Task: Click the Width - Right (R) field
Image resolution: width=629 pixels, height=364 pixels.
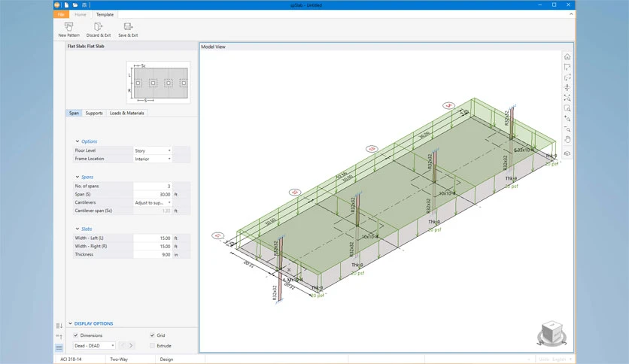Action: coord(153,247)
